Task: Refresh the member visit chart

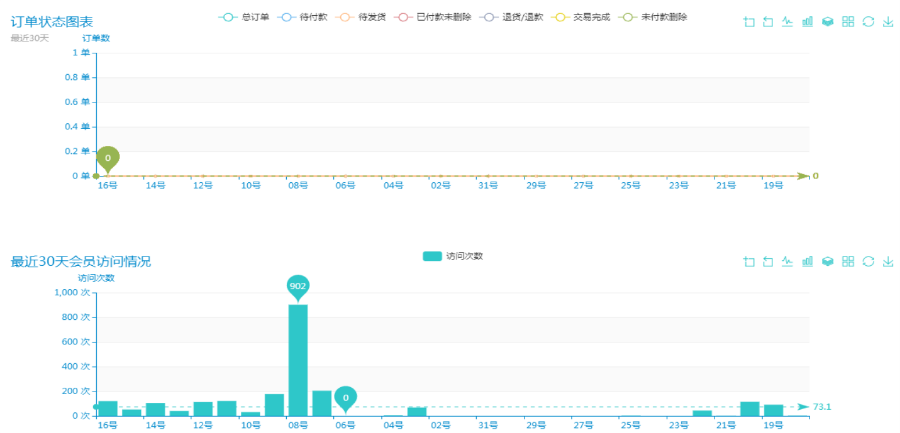Action: 868,262
